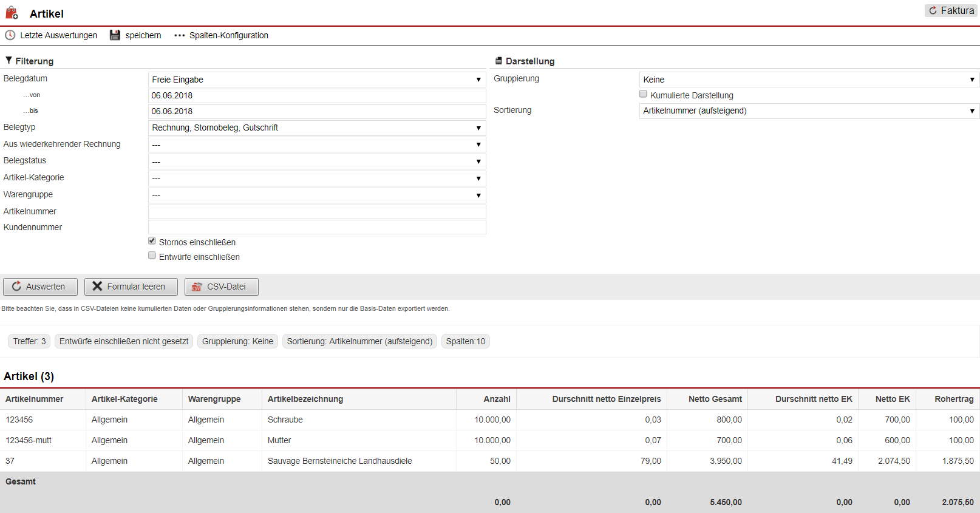The image size is (980, 513).
Task: Open the Artikel-Kategorie dropdown
Action: click(317, 178)
